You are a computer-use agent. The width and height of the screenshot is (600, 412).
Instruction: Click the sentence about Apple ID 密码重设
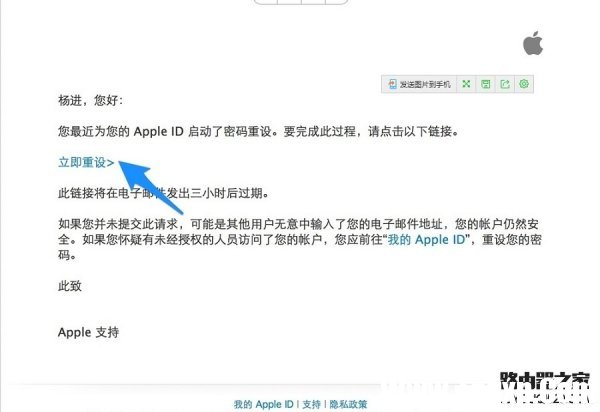(x=259, y=132)
